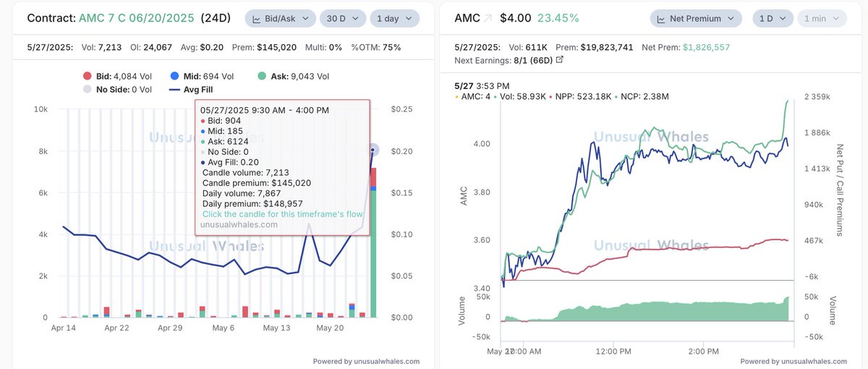Click the Avg Fill point at 0.20
The height and width of the screenshot is (369, 868).
[373, 150]
